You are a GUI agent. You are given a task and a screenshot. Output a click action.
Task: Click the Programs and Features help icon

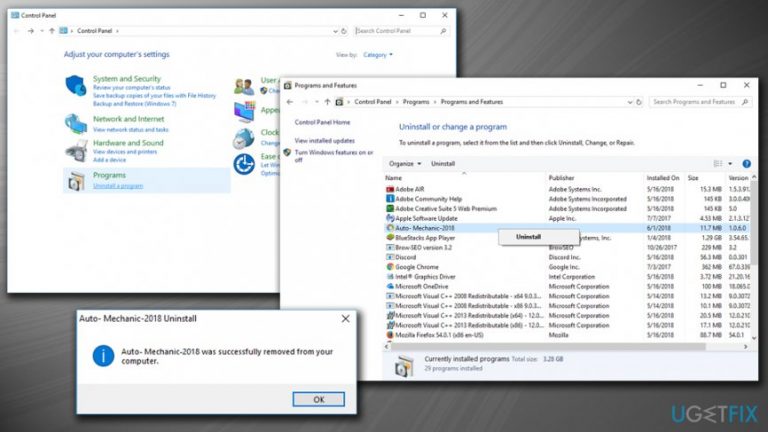pos(746,164)
